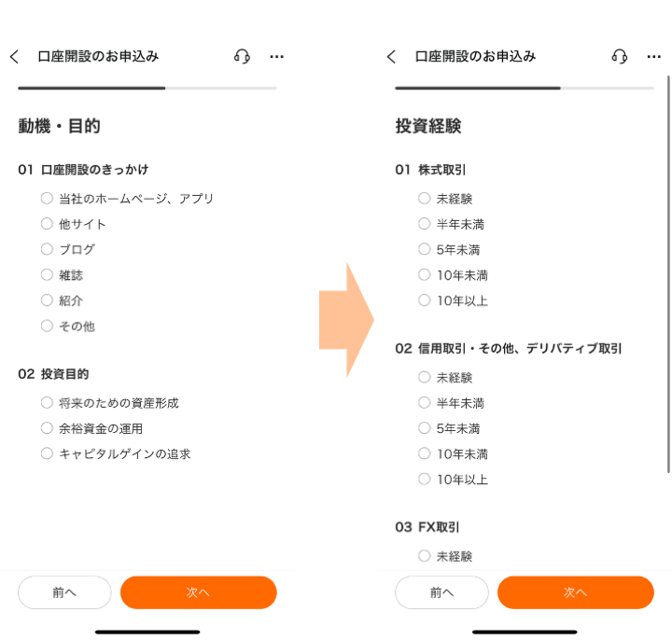This screenshot has width=672, height=640.
Task: Open three-dot menu on 動機・目的 screen
Action: point(276,57)
